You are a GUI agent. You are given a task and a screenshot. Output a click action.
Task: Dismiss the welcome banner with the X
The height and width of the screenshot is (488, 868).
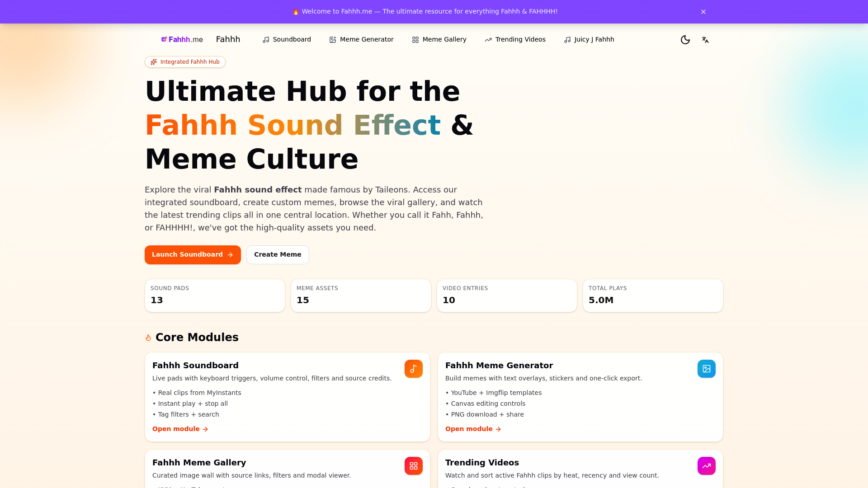click(703, 12)
